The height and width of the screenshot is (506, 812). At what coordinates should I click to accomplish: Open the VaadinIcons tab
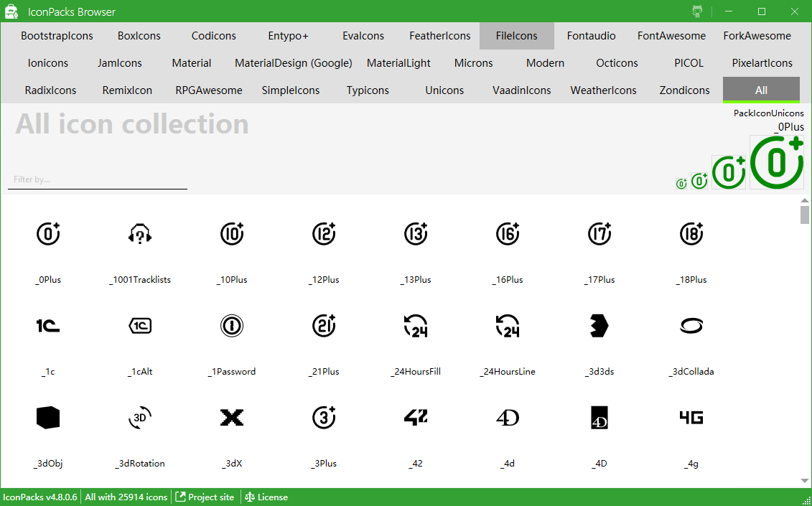tap(521, 90)
